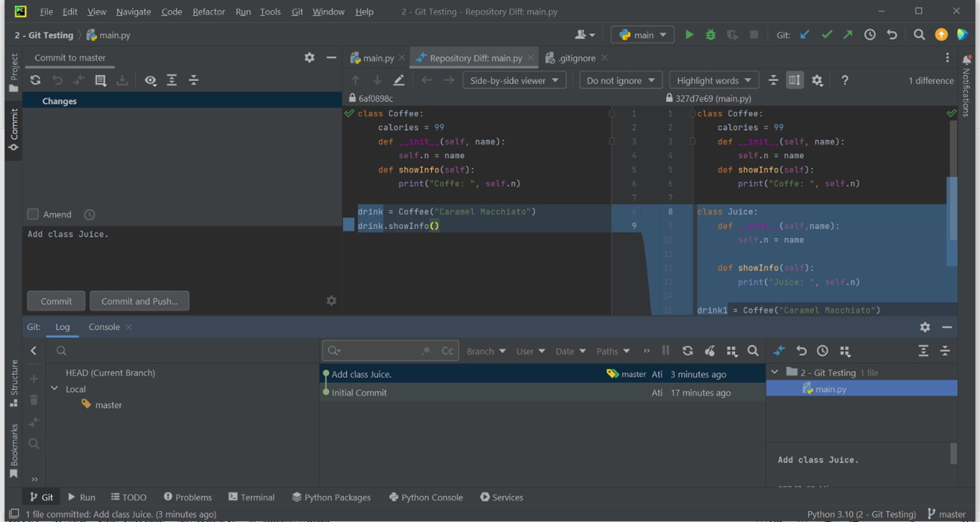
Task: Push commits using green Git arrow icon
Action: tap(848, 35)
